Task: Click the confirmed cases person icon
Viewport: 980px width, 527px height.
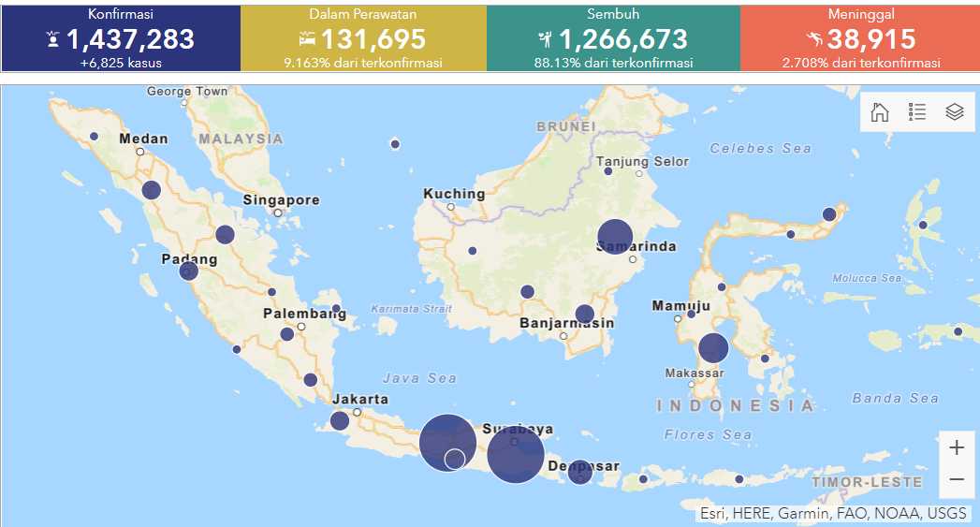Action: pyautogui.click(x=53, y=39)
